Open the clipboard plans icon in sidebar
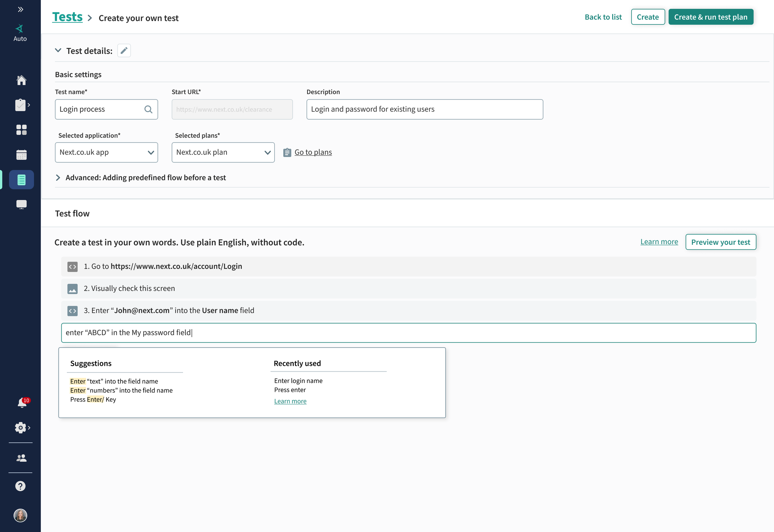The width and height of the screenshot is (774, 532). click(21, 105)
